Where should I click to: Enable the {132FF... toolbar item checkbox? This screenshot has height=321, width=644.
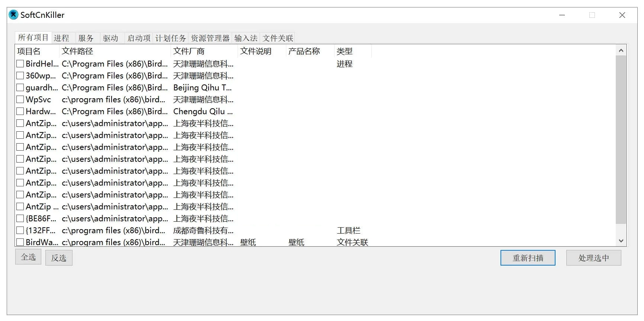pos(20,231)
